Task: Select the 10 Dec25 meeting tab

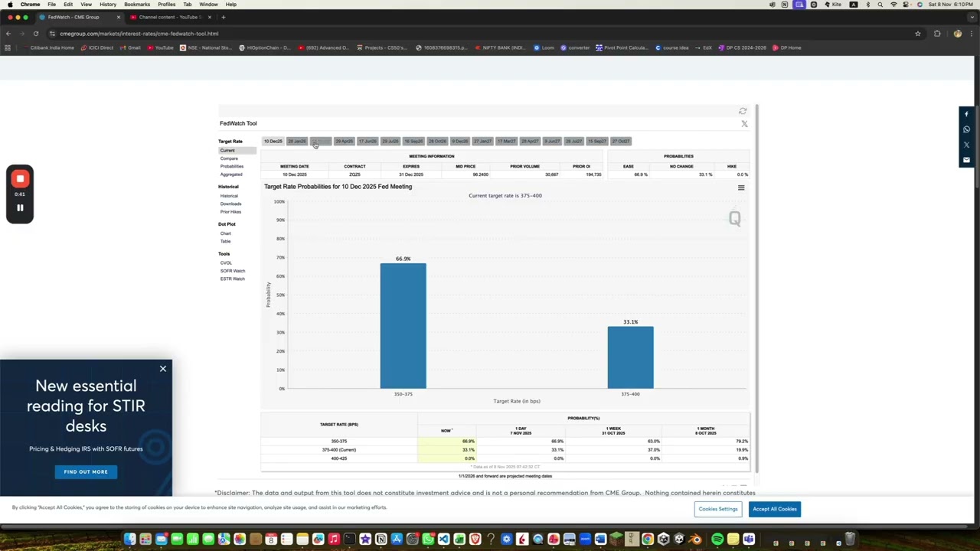Action: (x=273, y=142)
